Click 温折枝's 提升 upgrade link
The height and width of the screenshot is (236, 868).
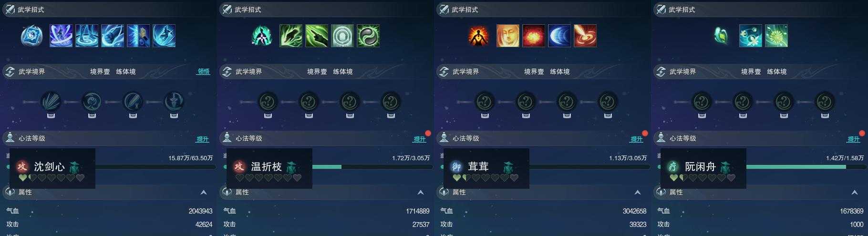point(420,139)
